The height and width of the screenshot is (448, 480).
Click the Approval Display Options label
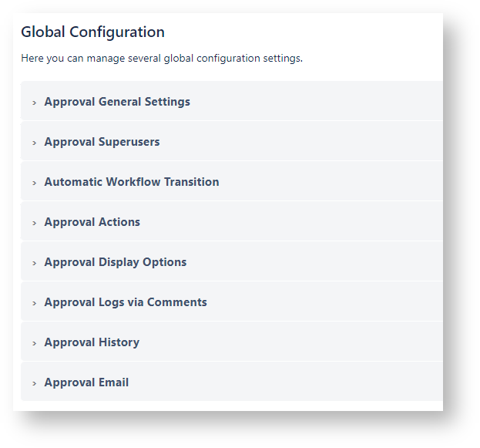click(116, 262)
